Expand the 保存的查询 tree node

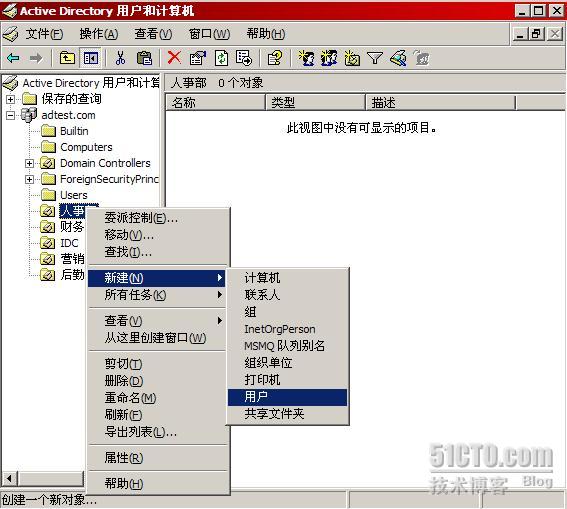pyautogui.click(x=10, y=99)
